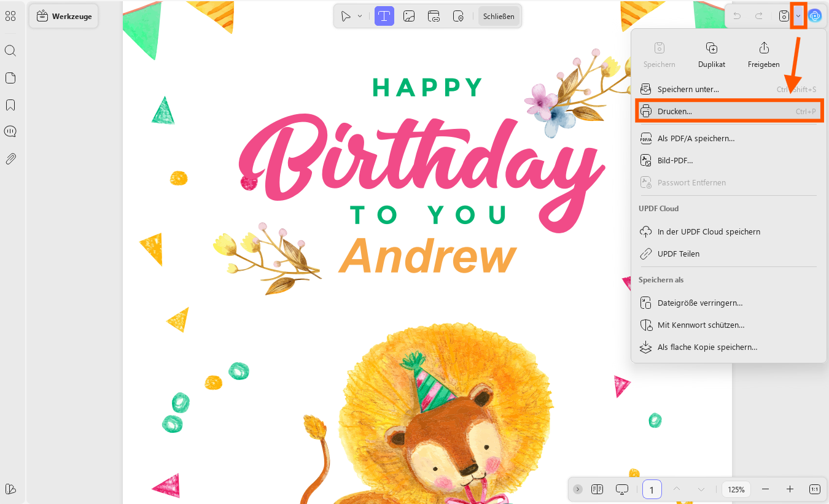Click the Duplikat icon in save menu

click(x=712, y=48)
